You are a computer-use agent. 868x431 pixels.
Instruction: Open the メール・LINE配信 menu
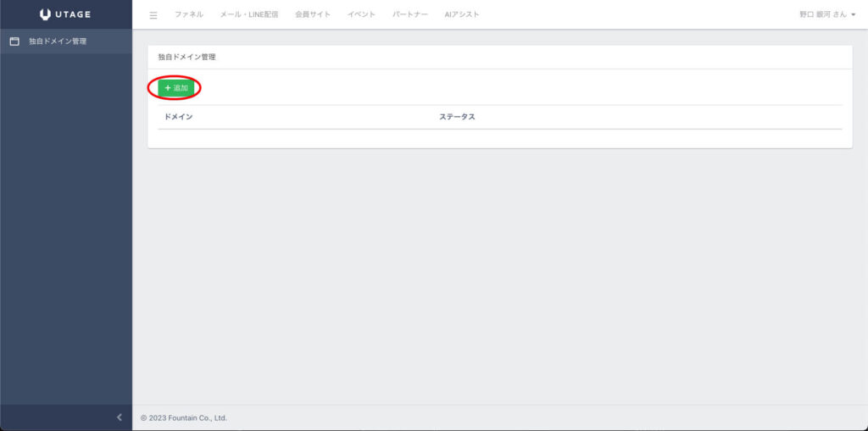pyautogui.click(x=249, y=14)
